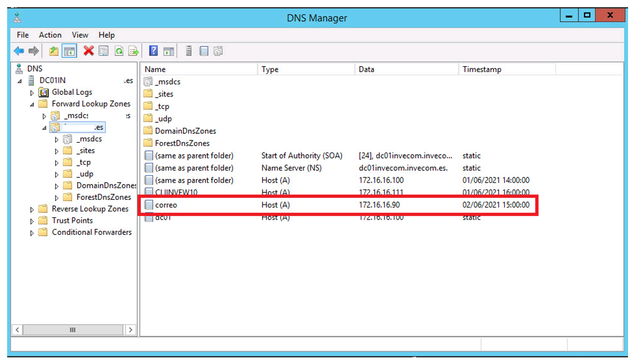The height and width of the screenshot is (364, 633).
Task: Select the DNS root node in tree
Action: click(34, 69)
